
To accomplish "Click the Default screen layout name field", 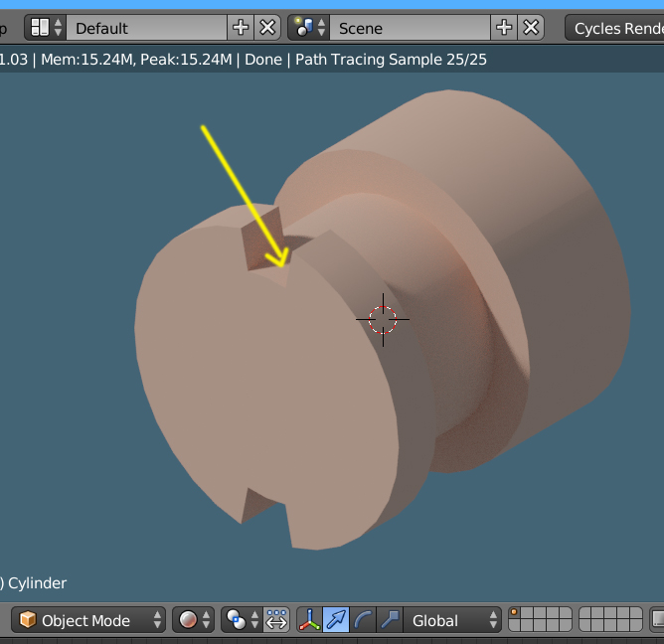I will (146, 28).
